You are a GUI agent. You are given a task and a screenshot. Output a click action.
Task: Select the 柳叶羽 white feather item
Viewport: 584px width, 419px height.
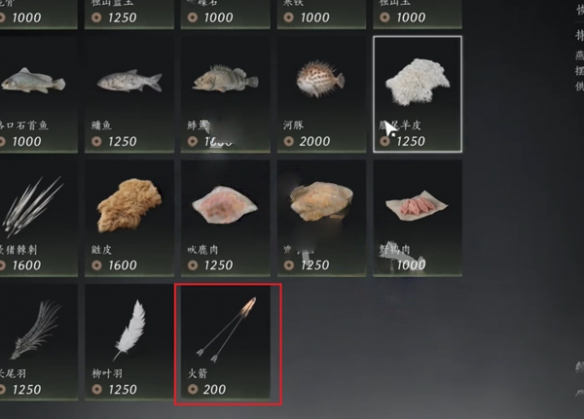(129, 343)
